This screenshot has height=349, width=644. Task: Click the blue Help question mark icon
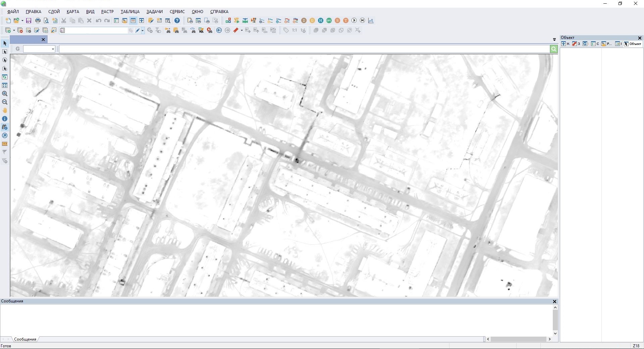(x=177, y=21)
